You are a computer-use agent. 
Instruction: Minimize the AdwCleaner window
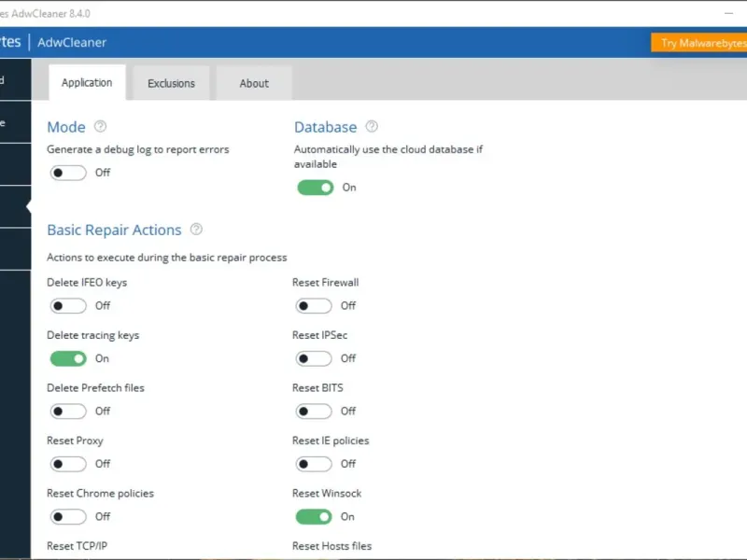point(728,13)
